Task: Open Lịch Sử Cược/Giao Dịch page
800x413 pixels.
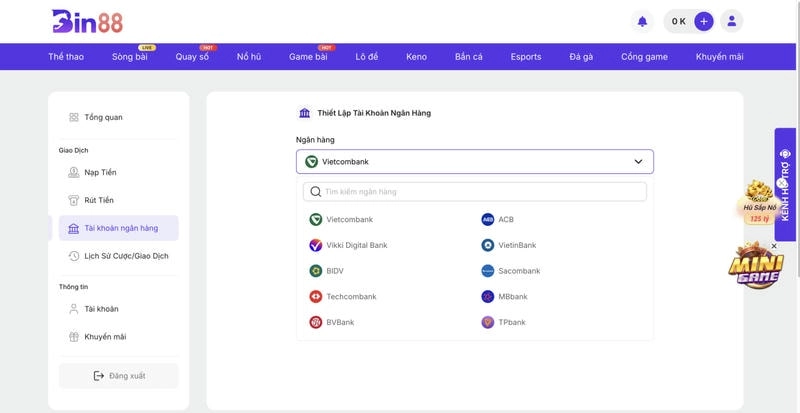Action: (125, 256)
